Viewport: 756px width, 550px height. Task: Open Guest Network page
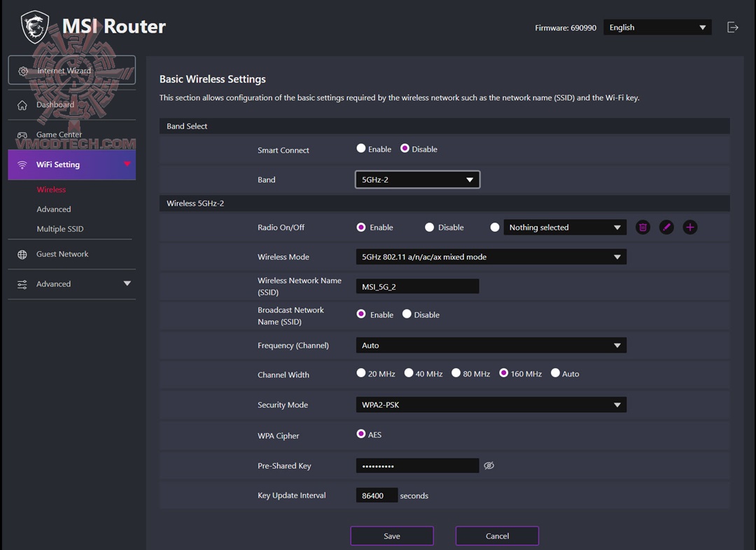(x=72, y=254)
